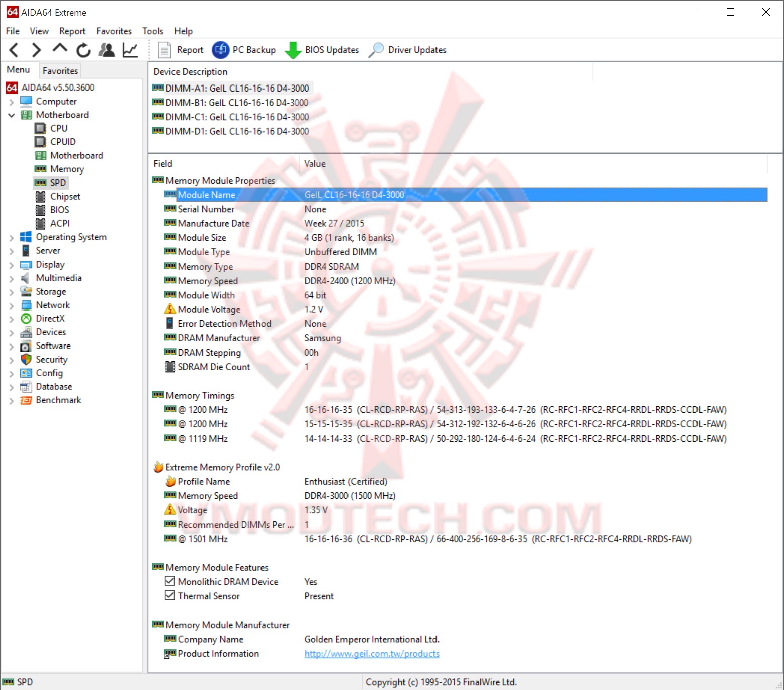Select the Manufacture Date row
This screenshot has height=690, width=784.
click(x=465, y=223)
